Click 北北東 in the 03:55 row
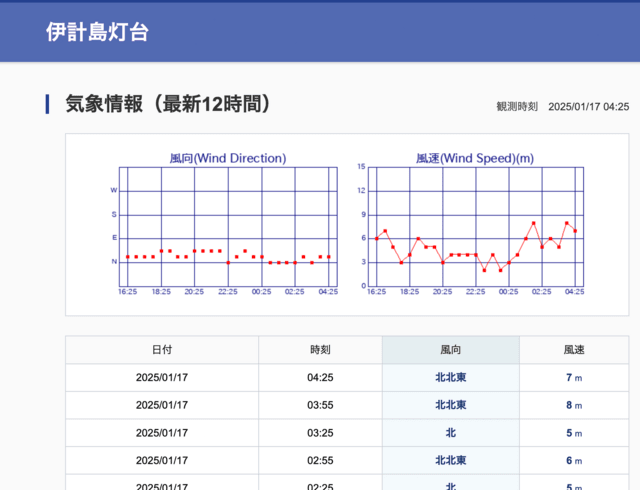640x490 pixels. (451, 405)
